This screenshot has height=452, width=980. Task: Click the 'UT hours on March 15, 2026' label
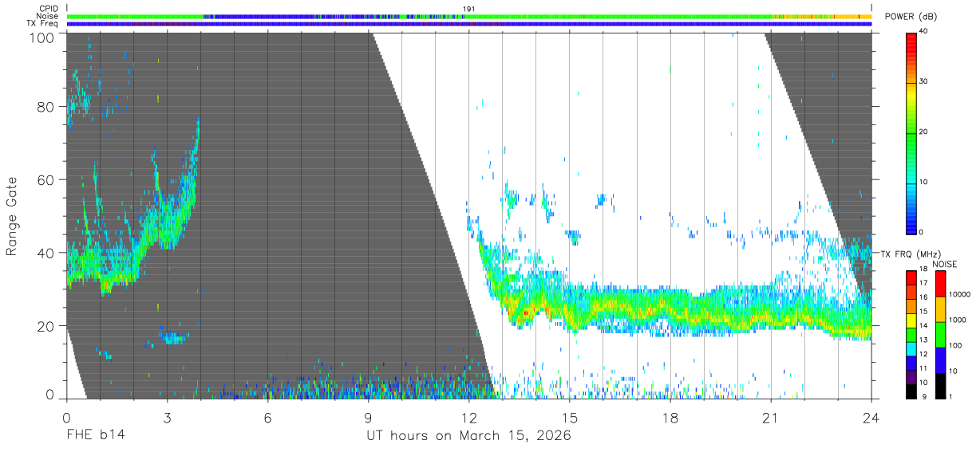(468, 435)
